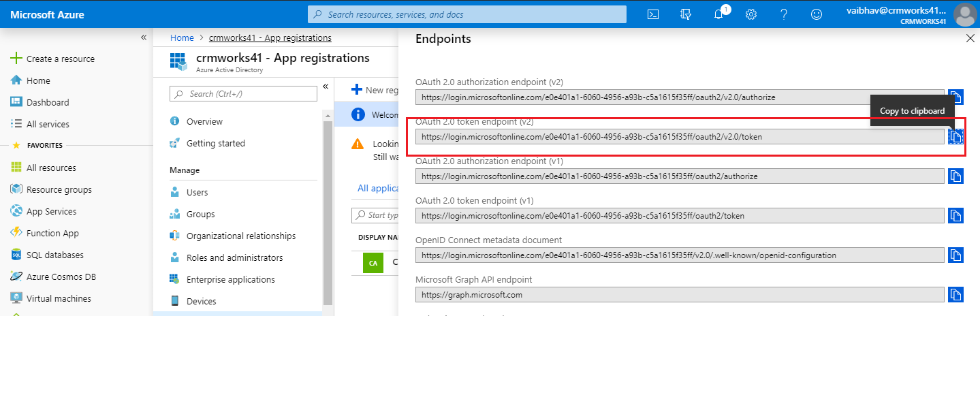Close the Endpoints panel
Image resolution: width=980 pixels, height=395 pixels.
pyautogui.click(x=970, y=39)
